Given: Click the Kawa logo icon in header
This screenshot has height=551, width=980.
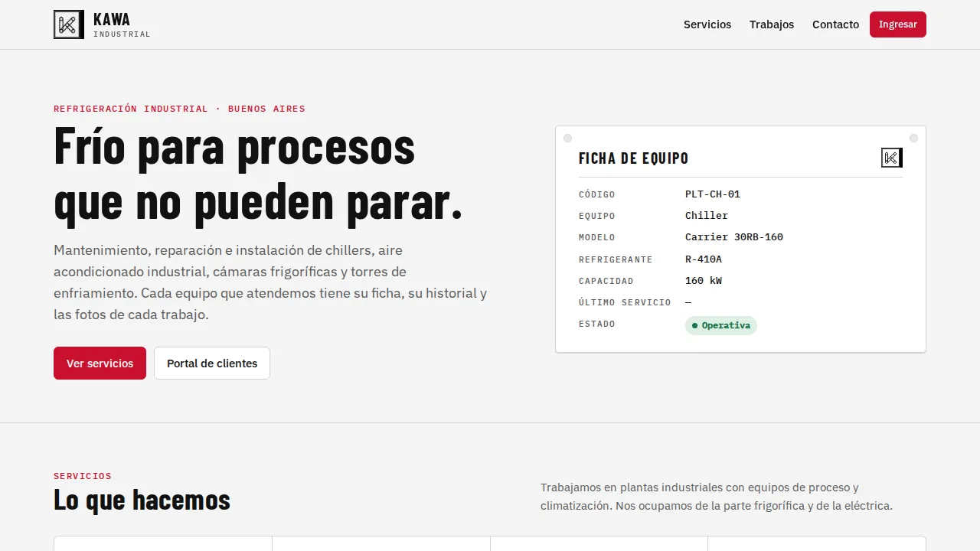Looking at the screenshot, I should coord(69,24).
